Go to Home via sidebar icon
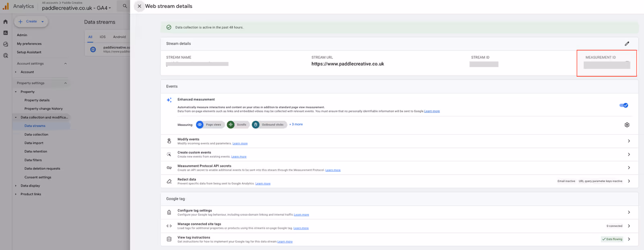Viewport: 644px width, 250px height. tap(6, 22)
